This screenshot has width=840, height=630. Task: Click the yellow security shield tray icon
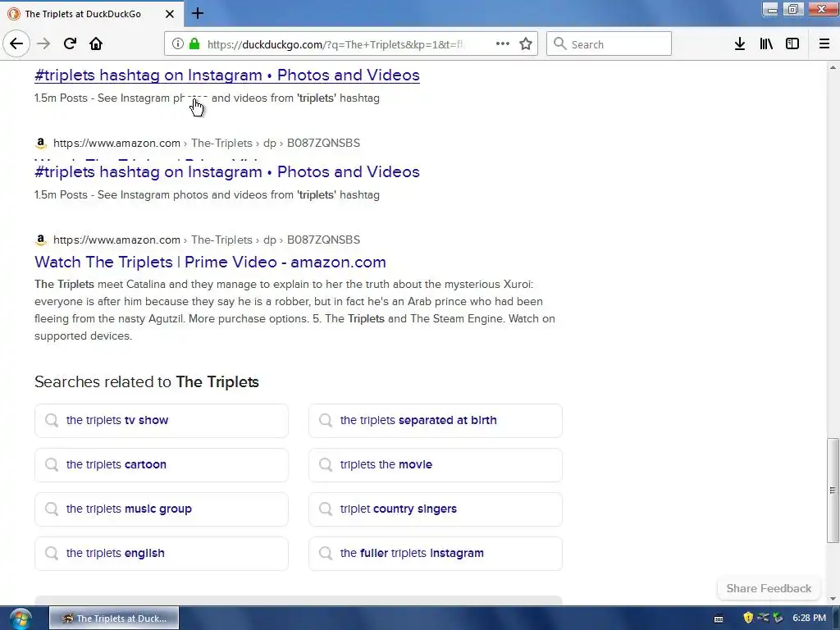click(748, 619)
